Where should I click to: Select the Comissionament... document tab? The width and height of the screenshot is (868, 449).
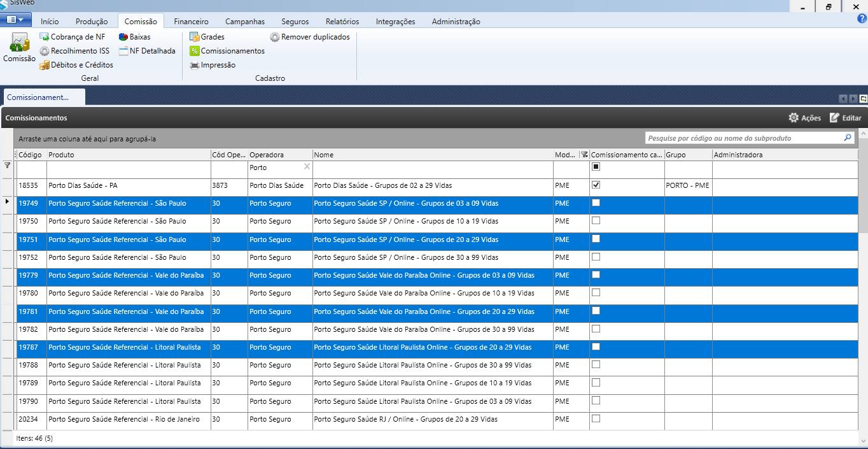(45, 97)
